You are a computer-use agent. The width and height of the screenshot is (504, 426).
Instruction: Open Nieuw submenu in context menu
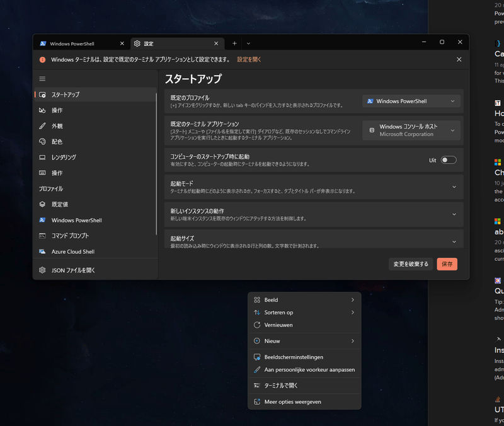coord(304,341)
